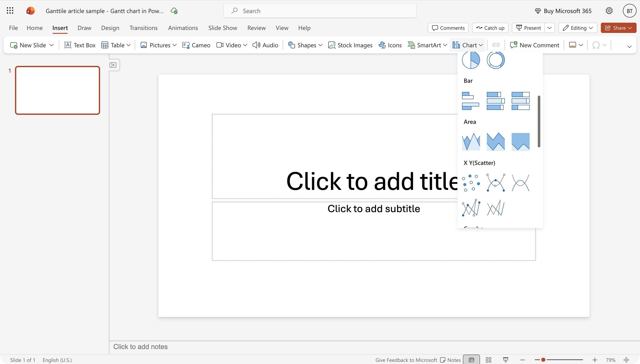The height and width of the screenshot is (364, 640).
Task: Open the File menu
Action: (x=13, y=28)
